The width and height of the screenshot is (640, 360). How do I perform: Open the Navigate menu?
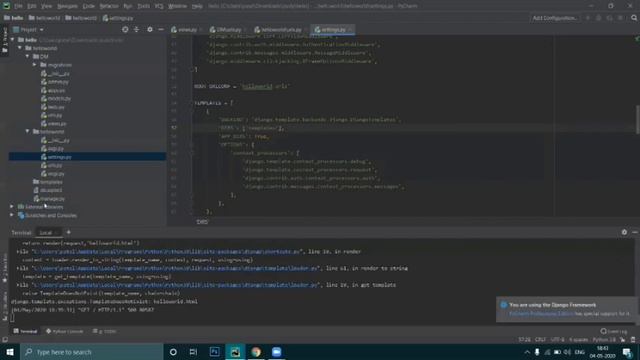67,6
